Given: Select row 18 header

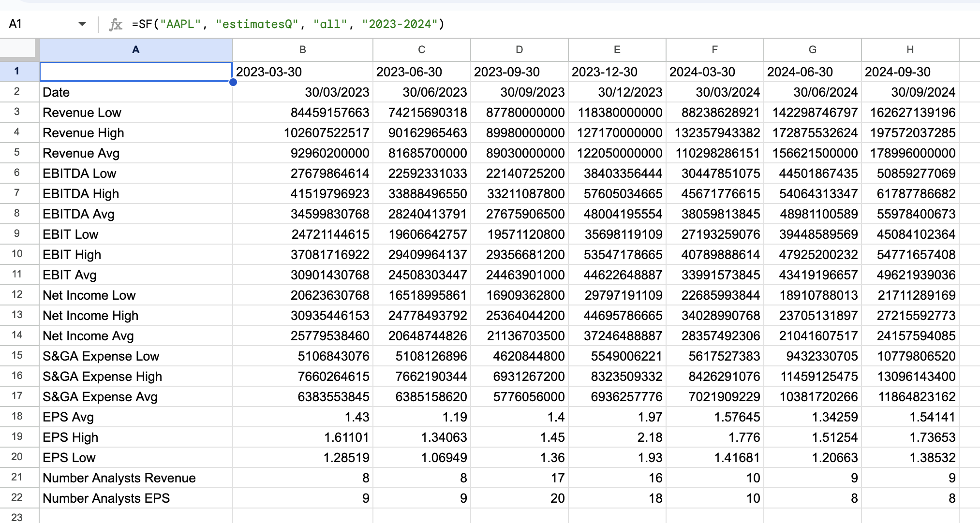Looking at the screenshot, I should click(x=19, y=417).
